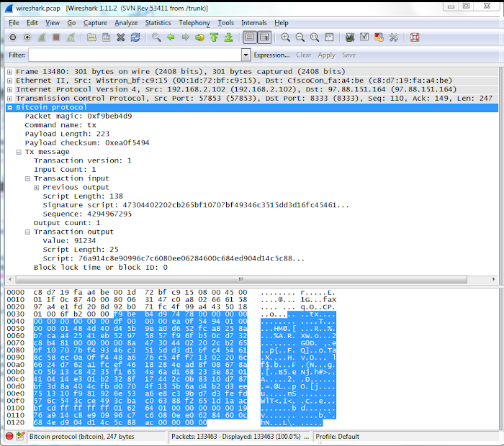Expand the Previous output node
Screen dimensions: 504x446
pos(37,187)
